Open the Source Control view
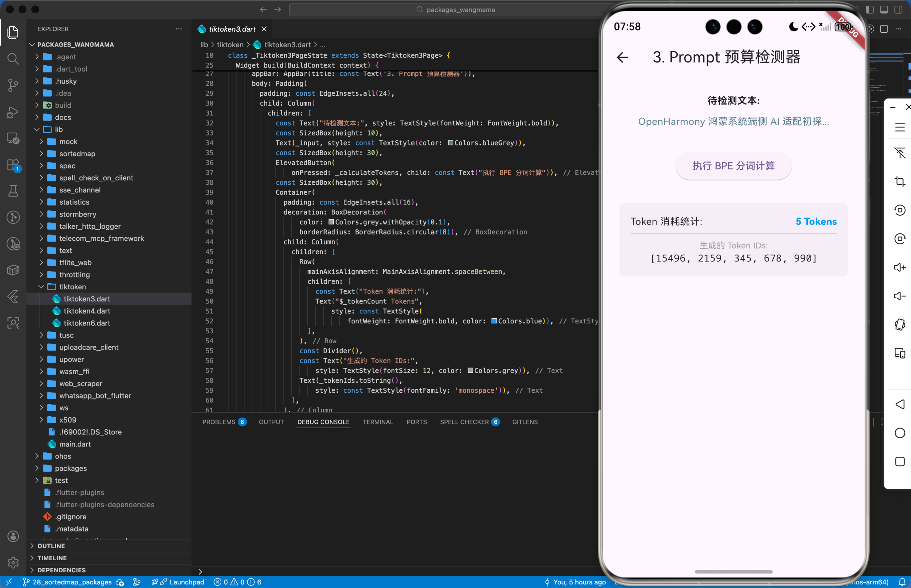The height and width of the screenshot is (588, 911). (x=13, y=85)
